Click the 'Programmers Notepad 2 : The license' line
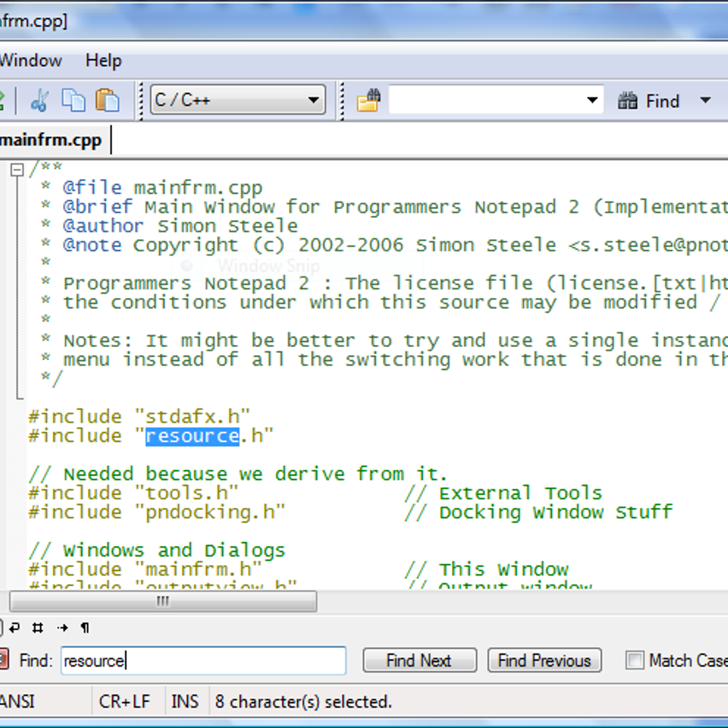Screen dimensions: 728x728 pos(394,283)
